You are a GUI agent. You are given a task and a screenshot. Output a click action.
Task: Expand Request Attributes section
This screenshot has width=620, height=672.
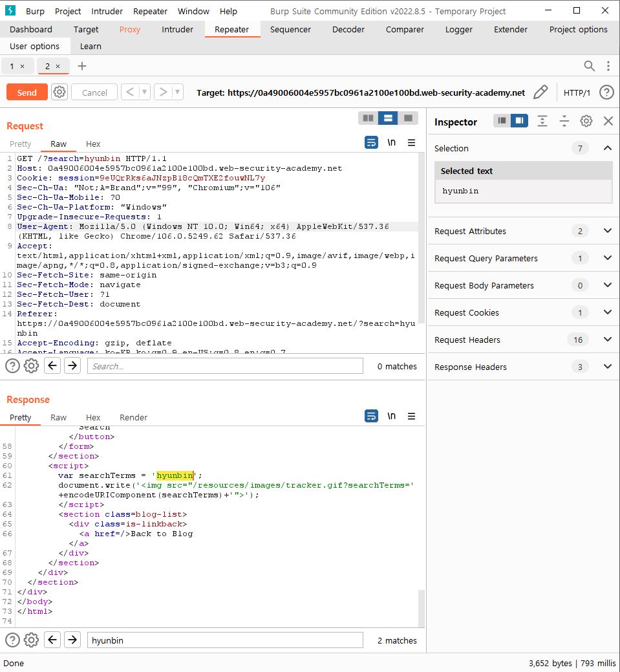(607, 230)
